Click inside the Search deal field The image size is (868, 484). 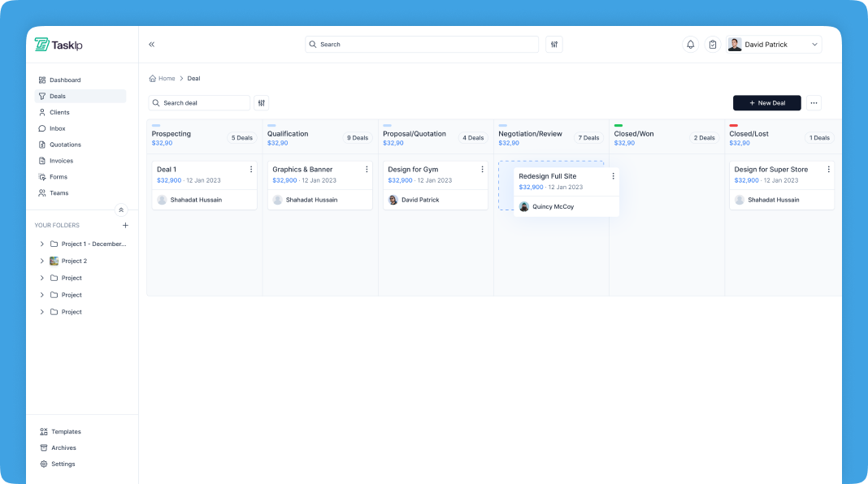[x=203, y=103]
